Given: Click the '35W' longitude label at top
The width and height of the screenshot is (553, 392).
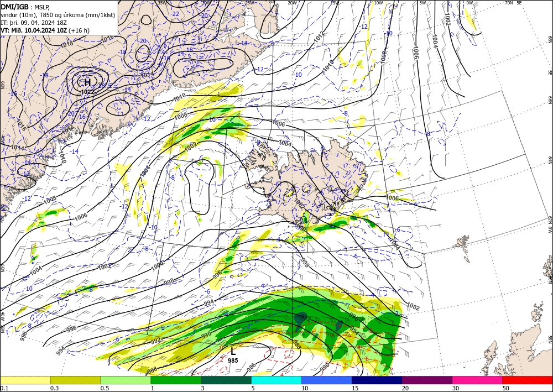Looking at the screenshot, I should click(x=162, y=3).
